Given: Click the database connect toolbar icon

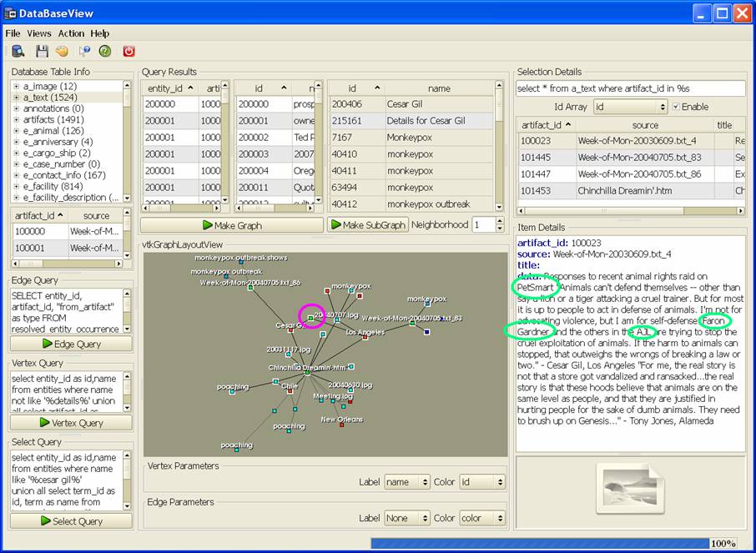Looking at the screenshot, I should point(18,51).
